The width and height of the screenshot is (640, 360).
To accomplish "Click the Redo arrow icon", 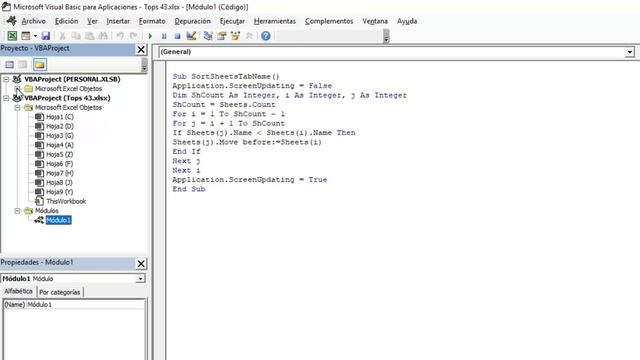I will point(133,36).
